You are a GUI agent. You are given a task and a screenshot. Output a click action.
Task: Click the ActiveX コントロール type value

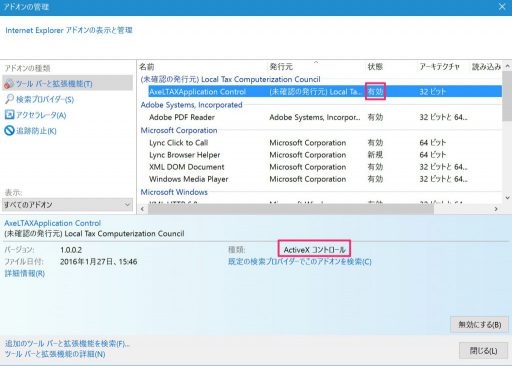[x=315, y=250]
